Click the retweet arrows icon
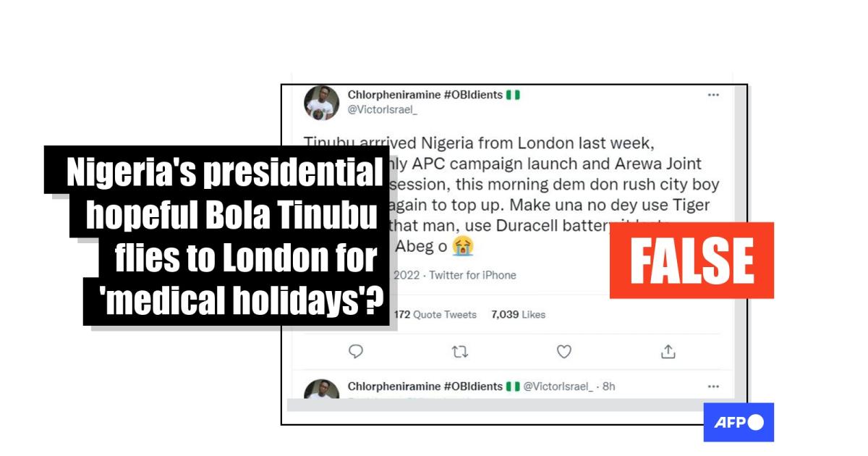Viewport: 868px width, 456px height. tap(460, 352)
